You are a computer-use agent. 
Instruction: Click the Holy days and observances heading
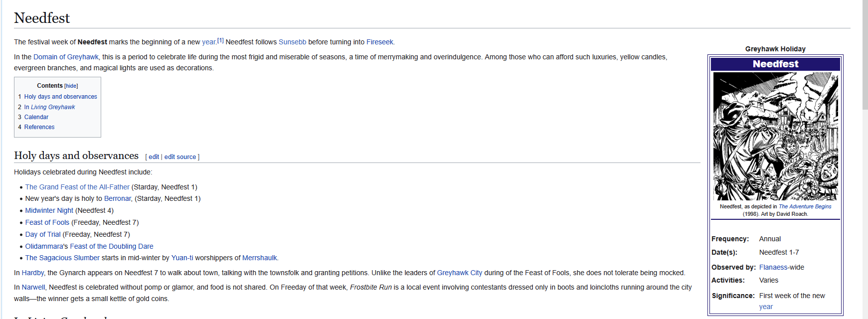pyautogui.click(x=76, y=156)
